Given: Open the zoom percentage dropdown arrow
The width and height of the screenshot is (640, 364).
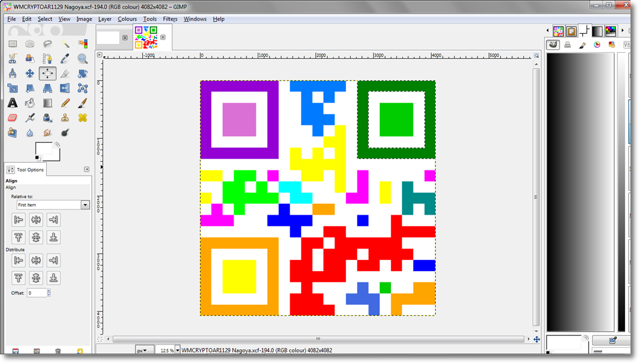Looking at the screenshot, I should (x=178, y=350).
